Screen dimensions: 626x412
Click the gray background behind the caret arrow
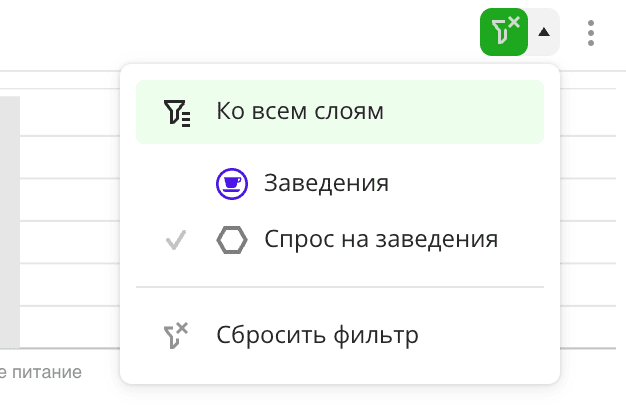tap(553, 45)
